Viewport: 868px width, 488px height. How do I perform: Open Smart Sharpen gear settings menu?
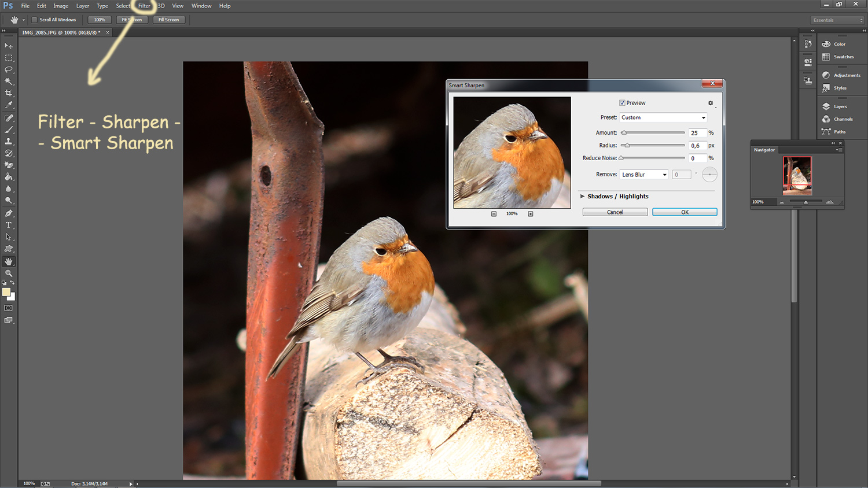tap(711, 103)
